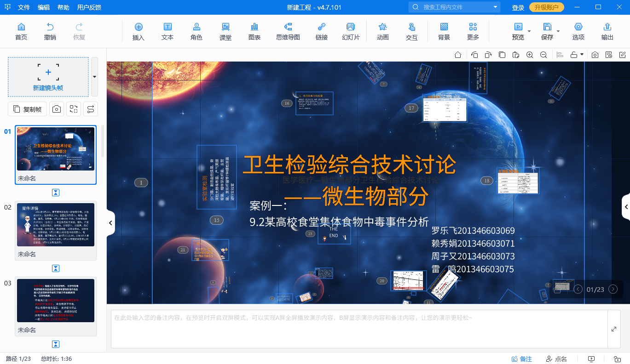Click the align objects icon
Screen dimensions: 630x364
(560, 55)
